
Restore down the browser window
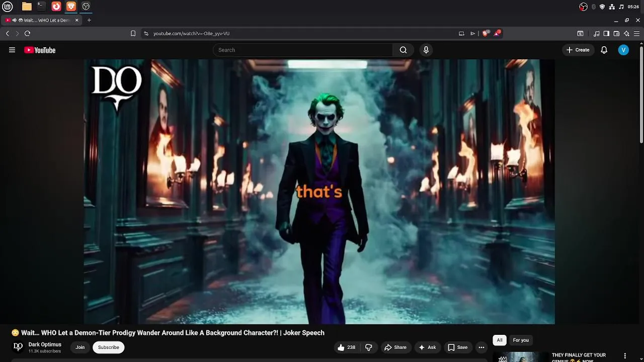pos(627,20)
